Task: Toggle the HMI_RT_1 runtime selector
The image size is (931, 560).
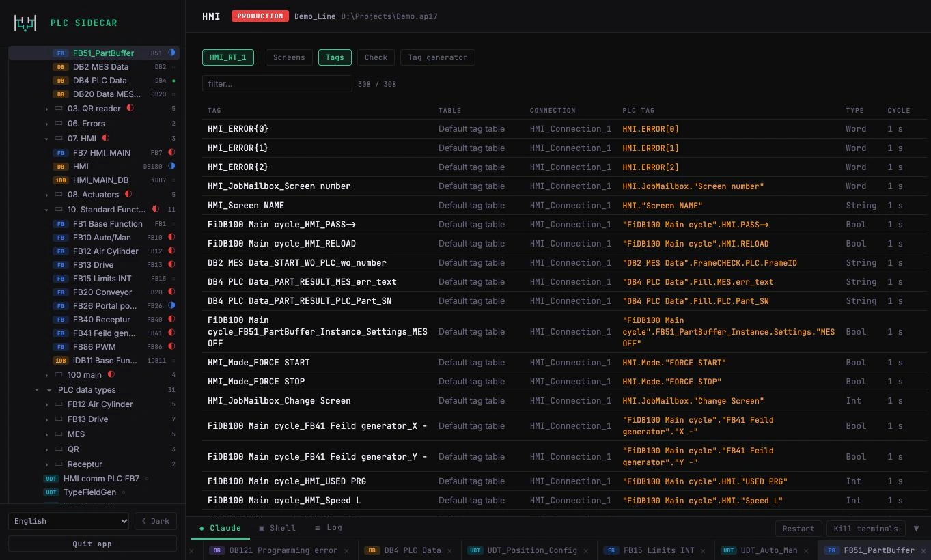Action: [228, 57]
